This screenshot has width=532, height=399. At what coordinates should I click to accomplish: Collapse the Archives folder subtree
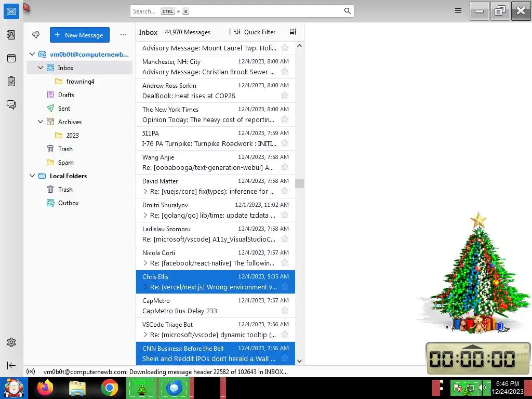click(41, 122)
